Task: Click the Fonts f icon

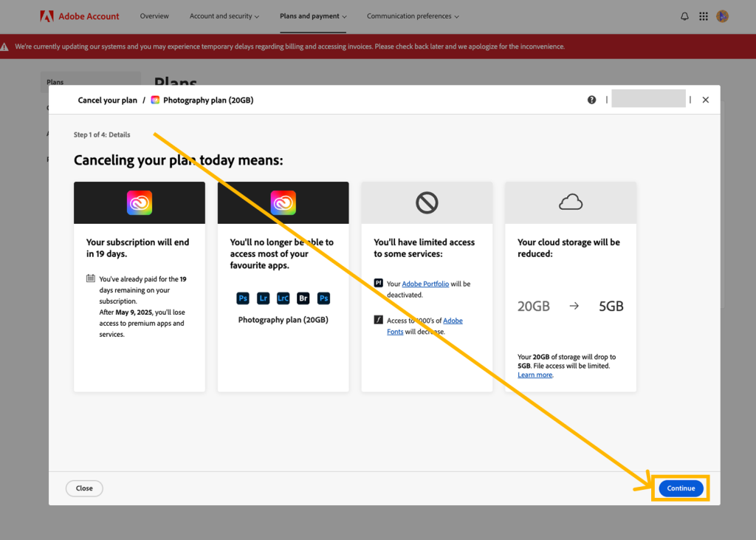Action: [379, 320]
